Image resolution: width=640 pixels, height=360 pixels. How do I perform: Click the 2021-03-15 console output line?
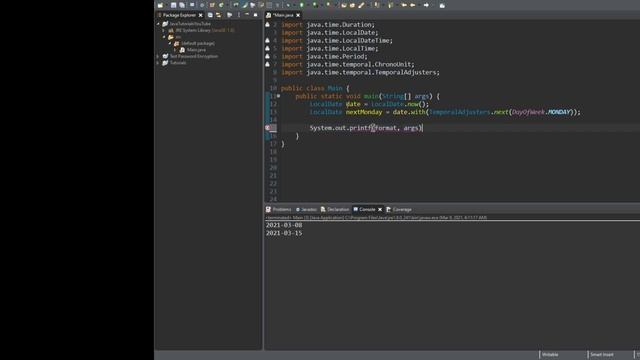[x=284, y=233]
